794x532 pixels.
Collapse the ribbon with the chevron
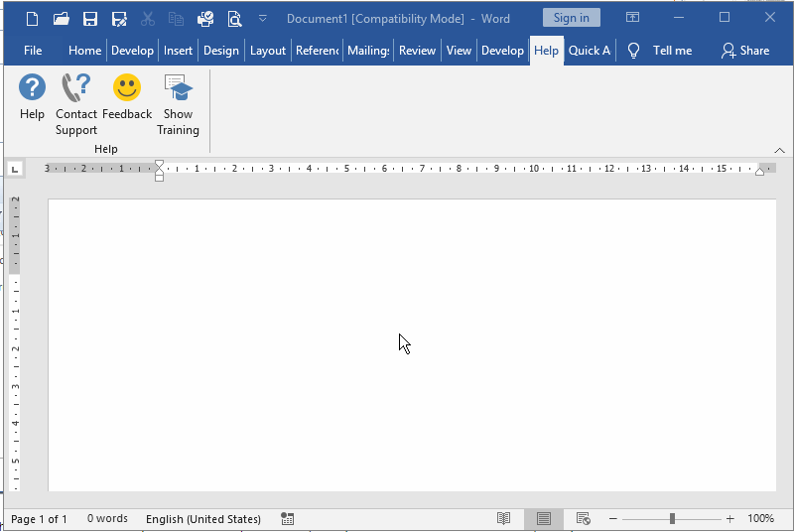[x=779, y=150]
